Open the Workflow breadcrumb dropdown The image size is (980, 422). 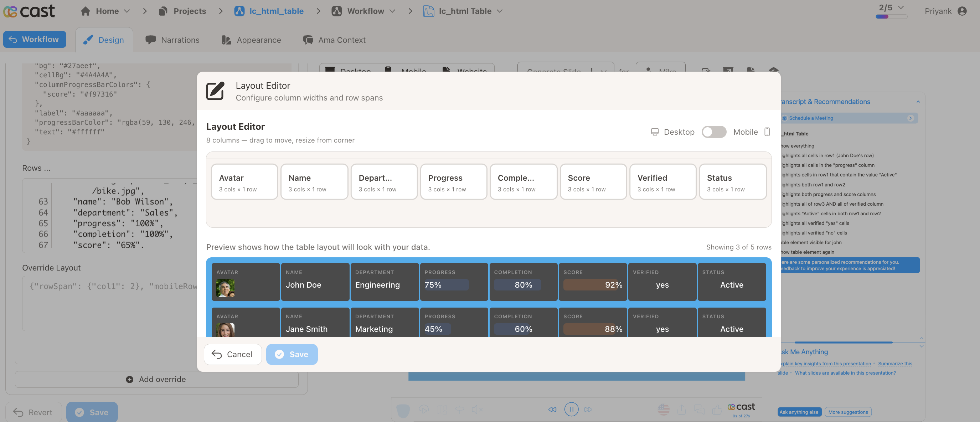tap(393, 11)
